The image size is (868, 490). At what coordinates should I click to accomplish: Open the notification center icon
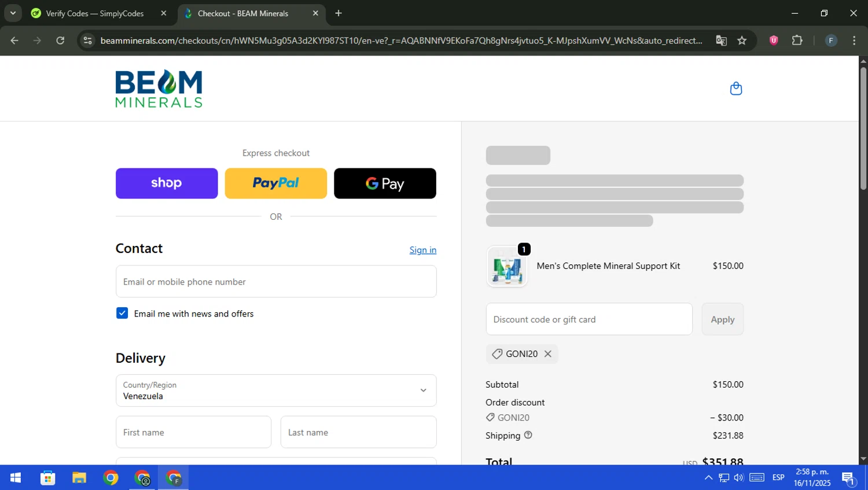click(849, 478)
